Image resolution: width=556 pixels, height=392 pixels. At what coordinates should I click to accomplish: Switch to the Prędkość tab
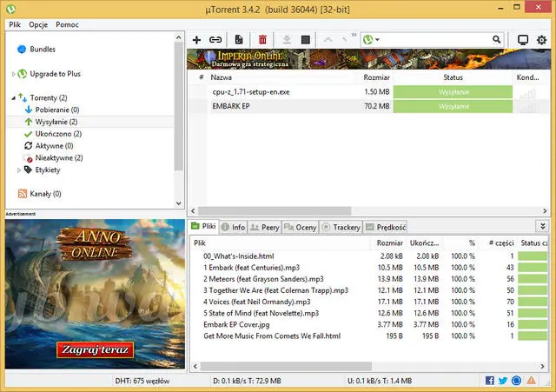386,227
